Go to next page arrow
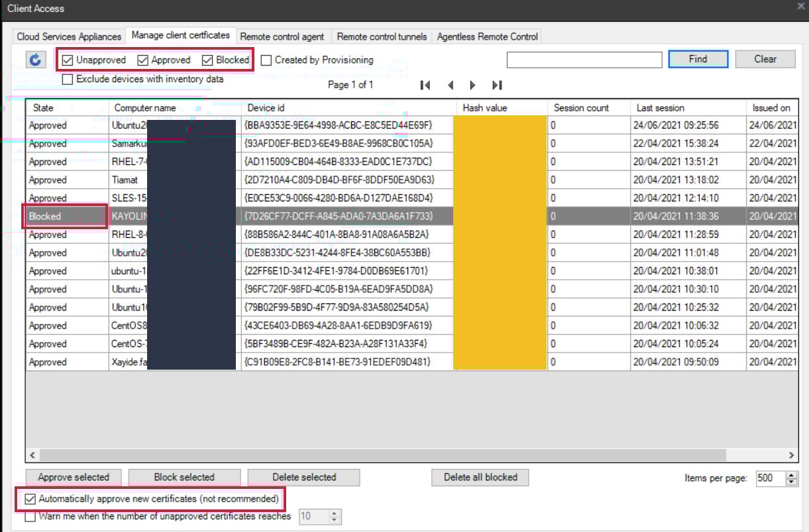The image size is (809, 532). pyautogui.click(x=472, y=85)
